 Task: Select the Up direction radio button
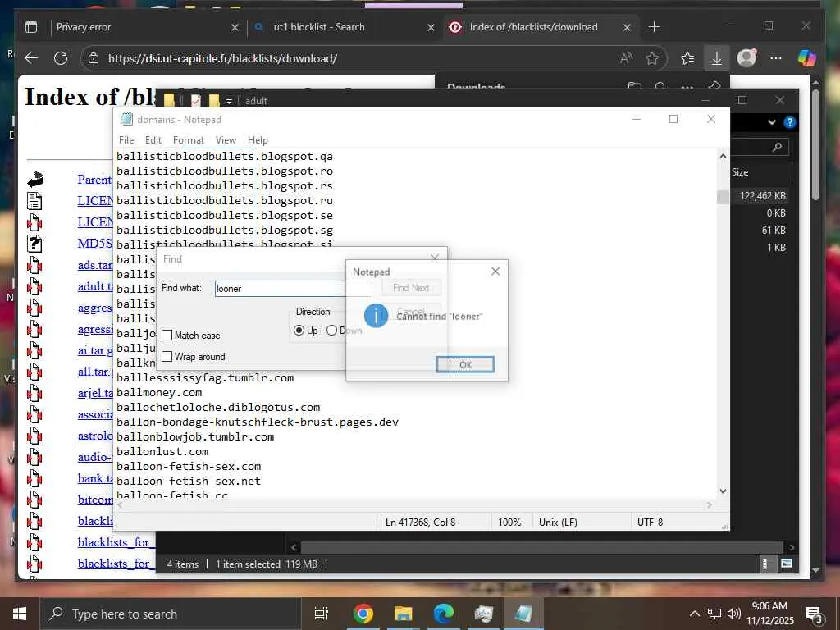click(299, 331)
